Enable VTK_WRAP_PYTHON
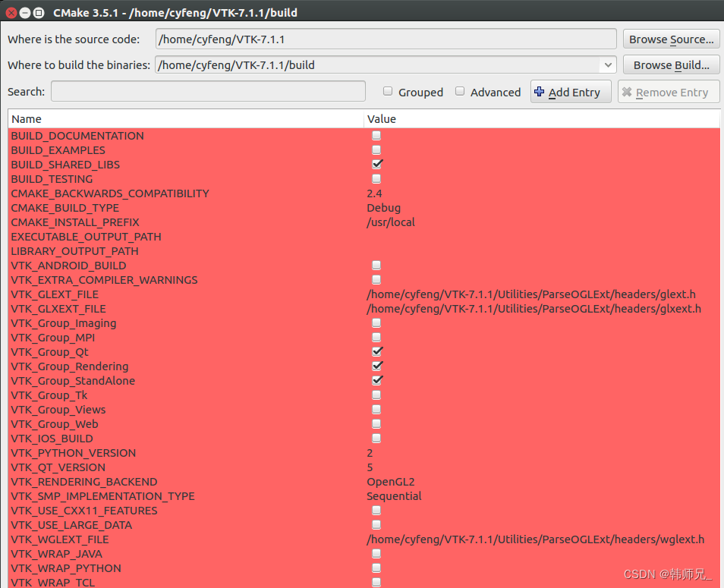 [x=376, y=568]
